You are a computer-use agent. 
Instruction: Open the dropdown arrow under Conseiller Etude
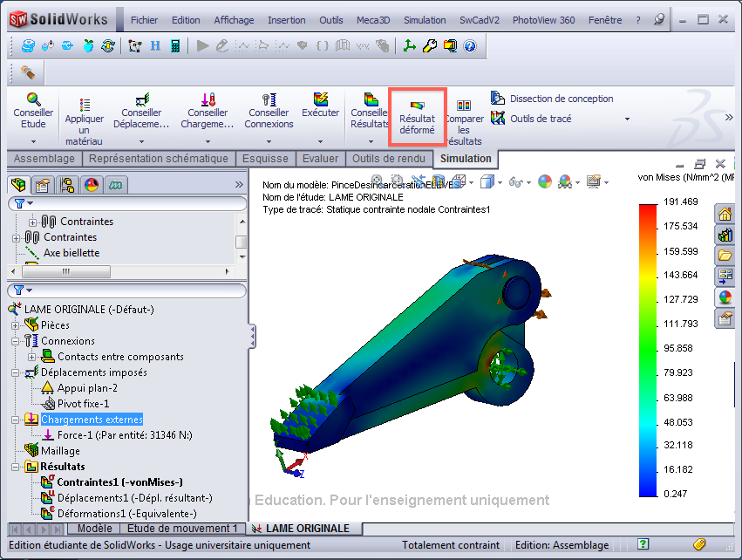click(33, 141)
